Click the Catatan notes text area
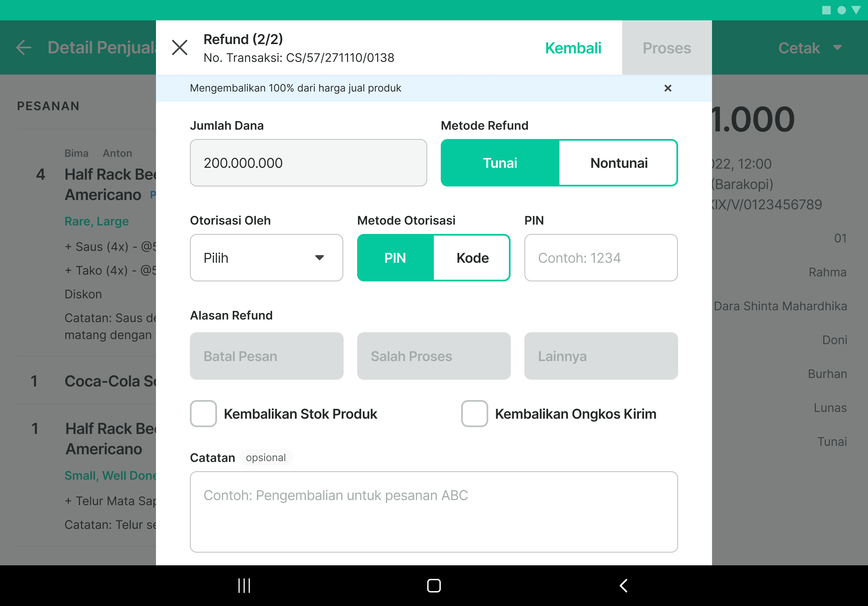Viewport: 868px width, 606px height. point(433,512)
